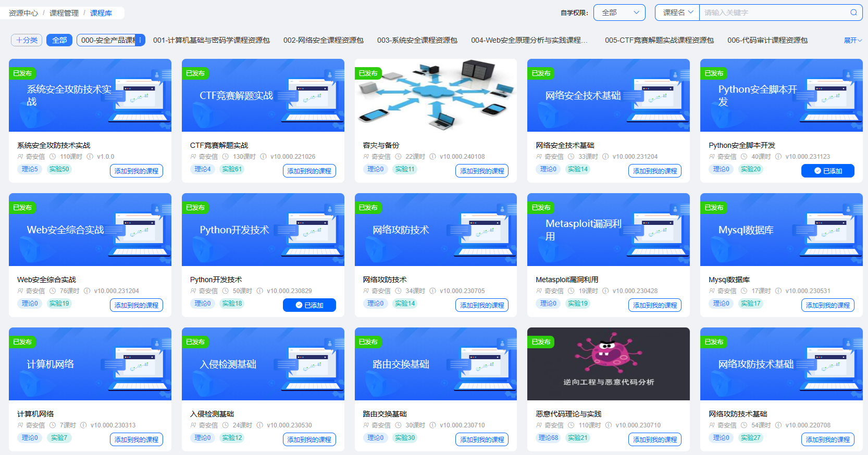Add 计算机网络 to my courses
This screenshot has width=868, height=455.
pos(137,439)
